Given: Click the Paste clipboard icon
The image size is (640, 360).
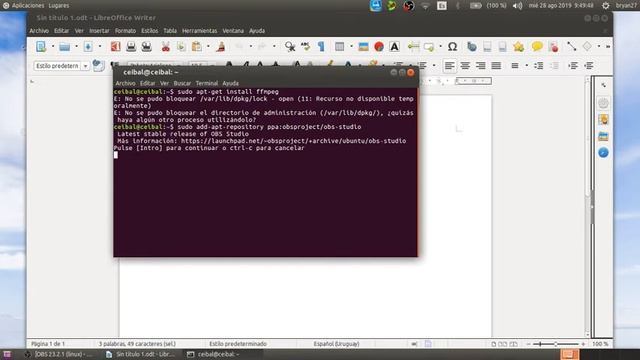Looking at the screenshot, I should (197, 47).
